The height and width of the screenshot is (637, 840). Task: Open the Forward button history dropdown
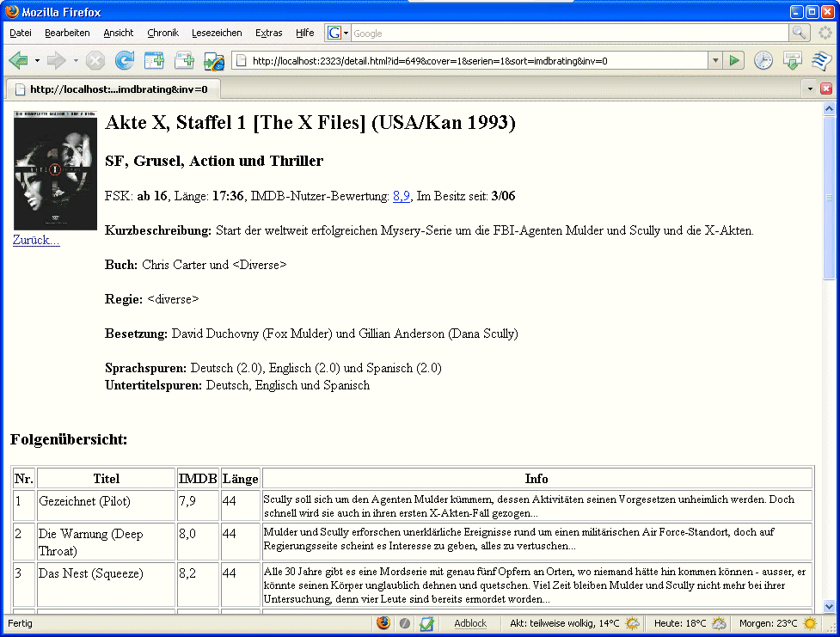76,60
